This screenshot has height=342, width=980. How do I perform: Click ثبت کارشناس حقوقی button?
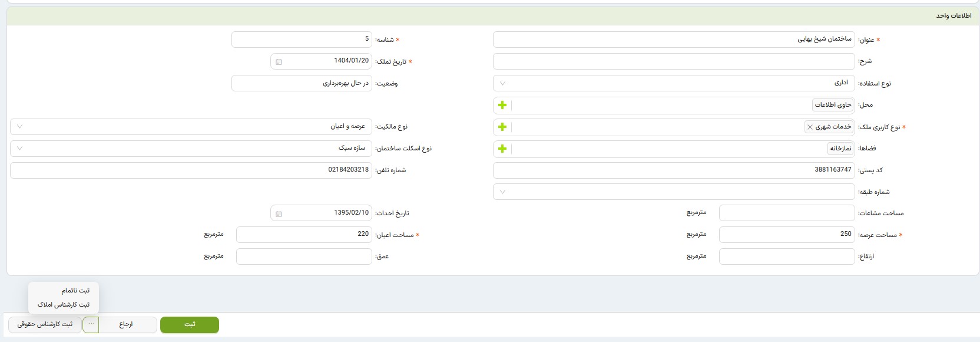point(45,325)
